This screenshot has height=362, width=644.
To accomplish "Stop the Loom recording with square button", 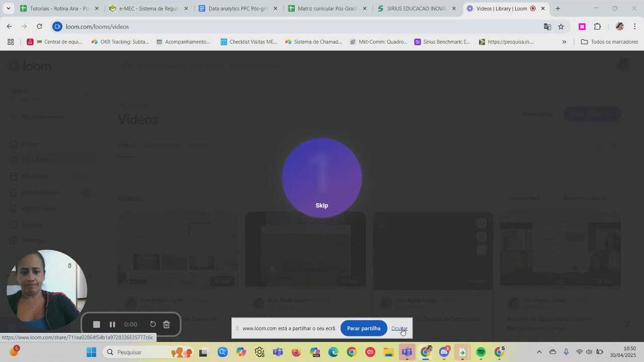I will tap(97, 325).
